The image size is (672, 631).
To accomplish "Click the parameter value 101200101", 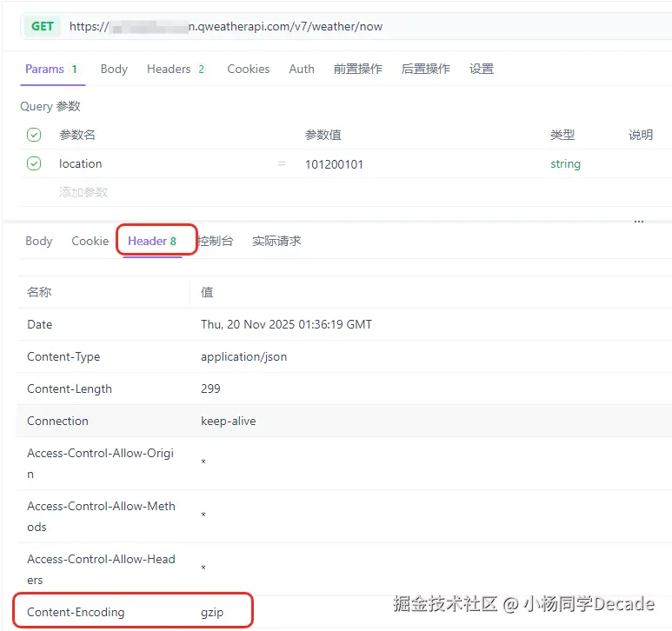I will click(334, 164).
